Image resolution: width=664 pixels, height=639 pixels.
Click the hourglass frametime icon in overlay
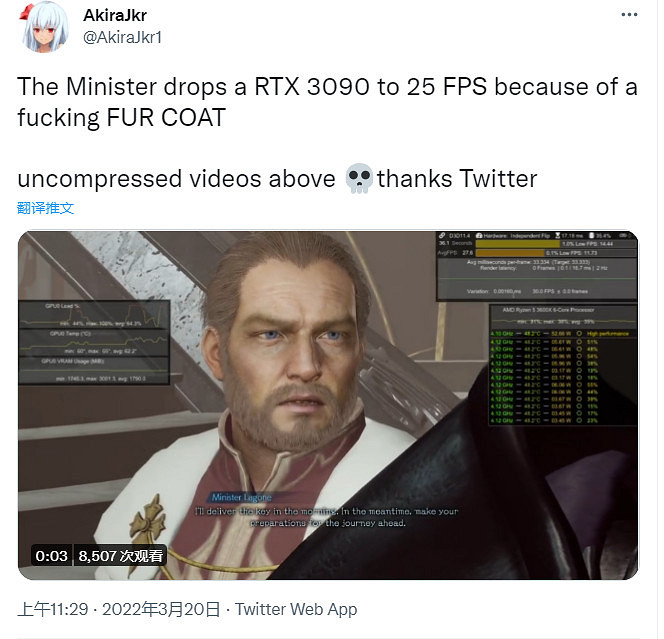pyautogui.click(x=558, y=235)
